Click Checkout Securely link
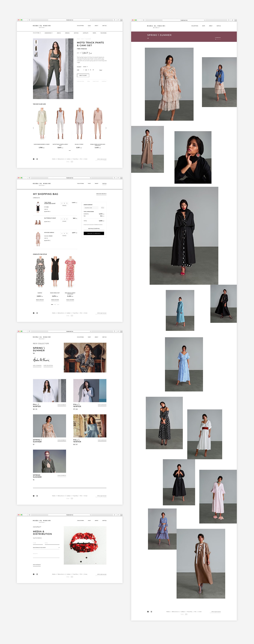This screenshot has width=254, height=644. click(x=101, y=194)
